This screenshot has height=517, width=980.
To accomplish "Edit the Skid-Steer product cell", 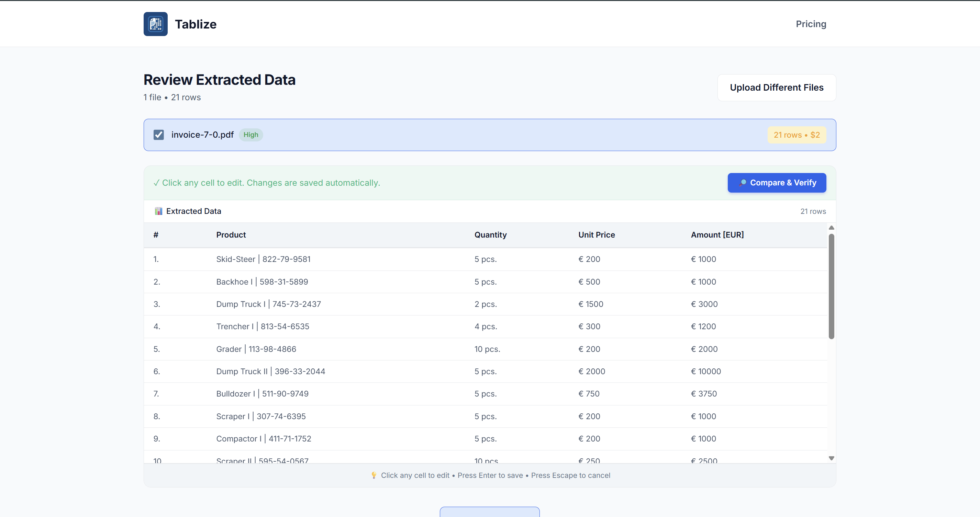I will coord(263,259).
